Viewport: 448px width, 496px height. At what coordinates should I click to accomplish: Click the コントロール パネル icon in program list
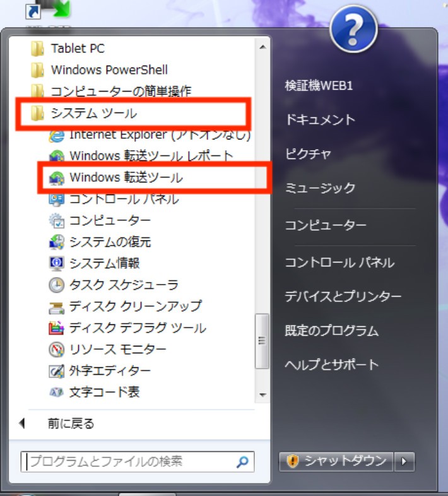click(57, 199)
